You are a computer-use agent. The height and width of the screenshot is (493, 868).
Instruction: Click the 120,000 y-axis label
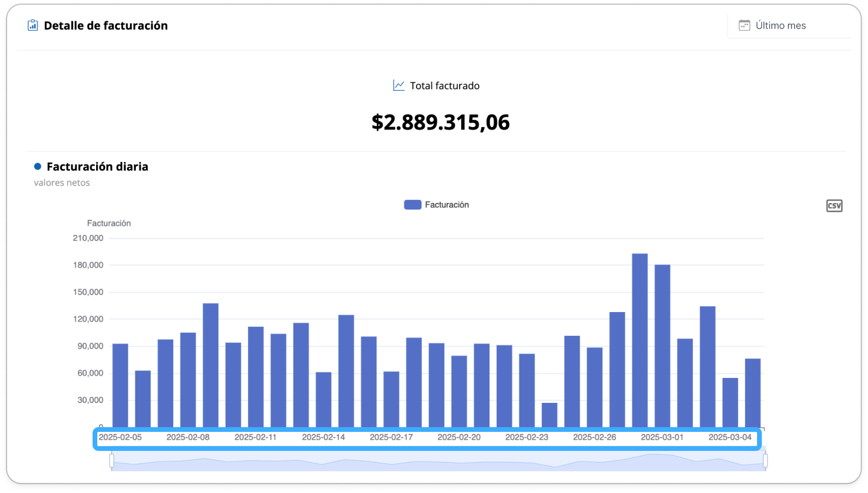click(88, 319)
